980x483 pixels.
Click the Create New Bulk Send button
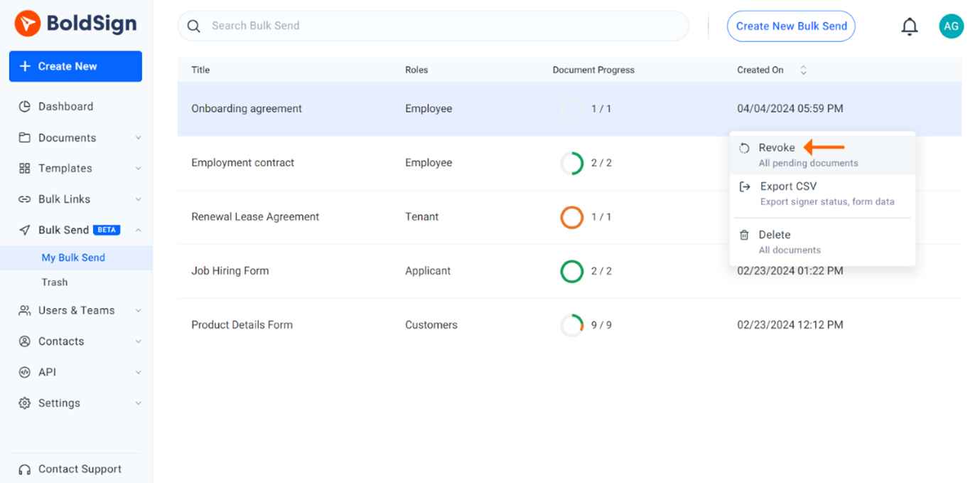pos(791,26)
